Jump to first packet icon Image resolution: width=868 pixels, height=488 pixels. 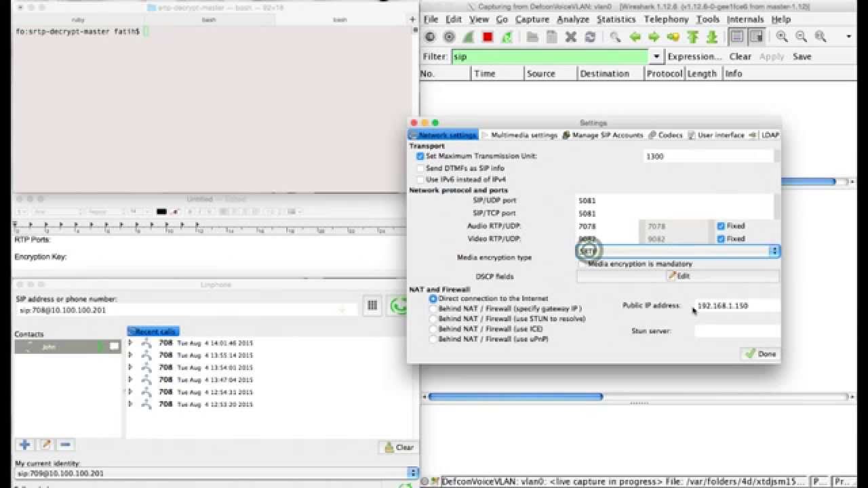pyautogui.click(x=692, y=37)
